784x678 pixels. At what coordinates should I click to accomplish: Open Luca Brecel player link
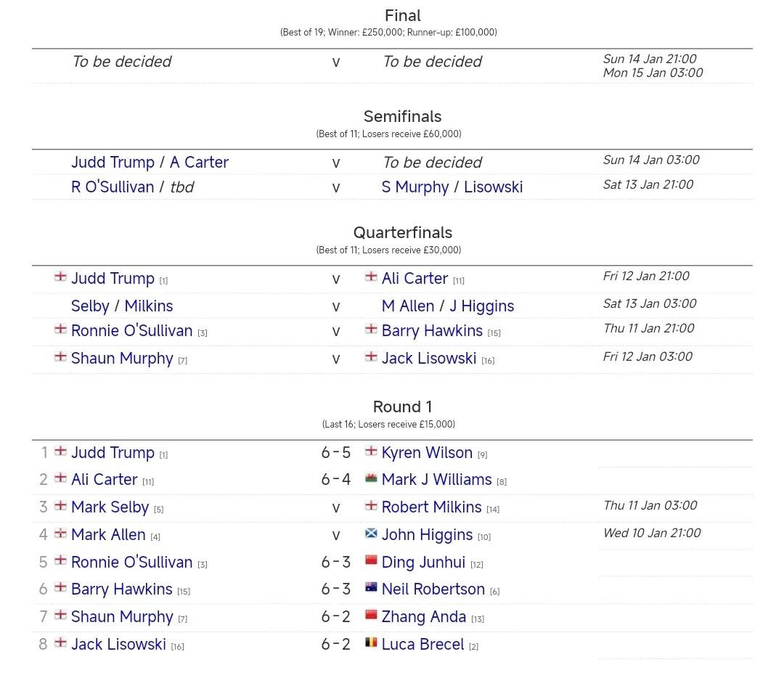pos(422,644)
